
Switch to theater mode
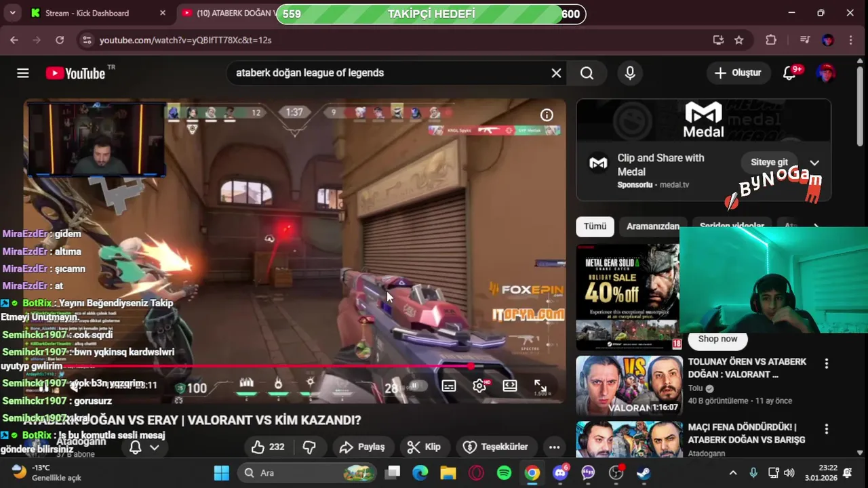pos(510,386)
